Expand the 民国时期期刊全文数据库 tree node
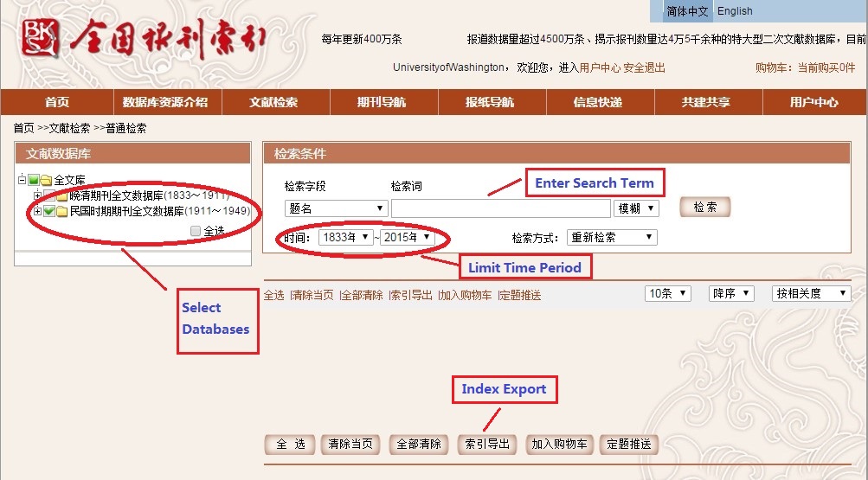868x480 pixels. [37, 211]
